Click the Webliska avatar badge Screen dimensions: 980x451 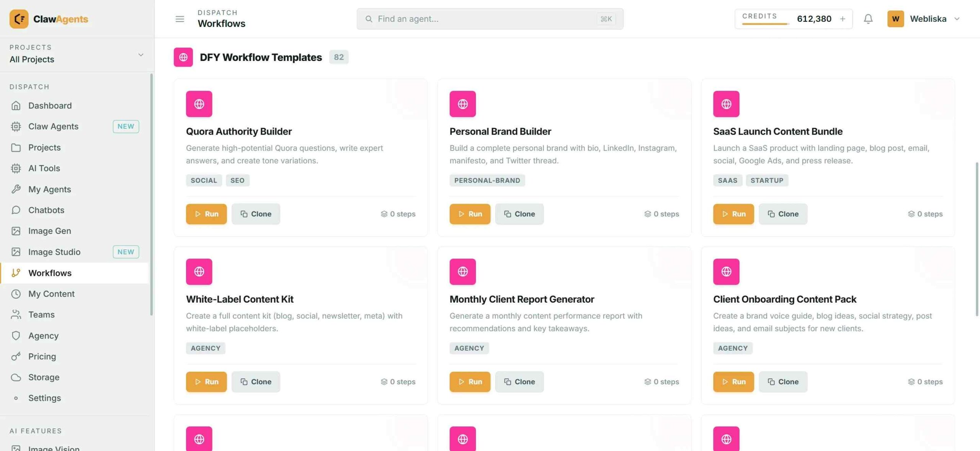point(895,19)
